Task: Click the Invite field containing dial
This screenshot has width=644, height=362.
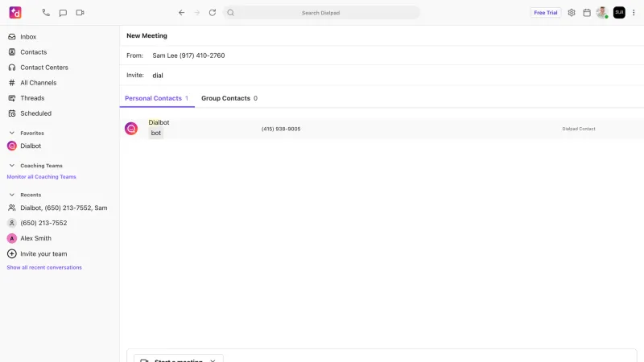Action: coord(382,75)
